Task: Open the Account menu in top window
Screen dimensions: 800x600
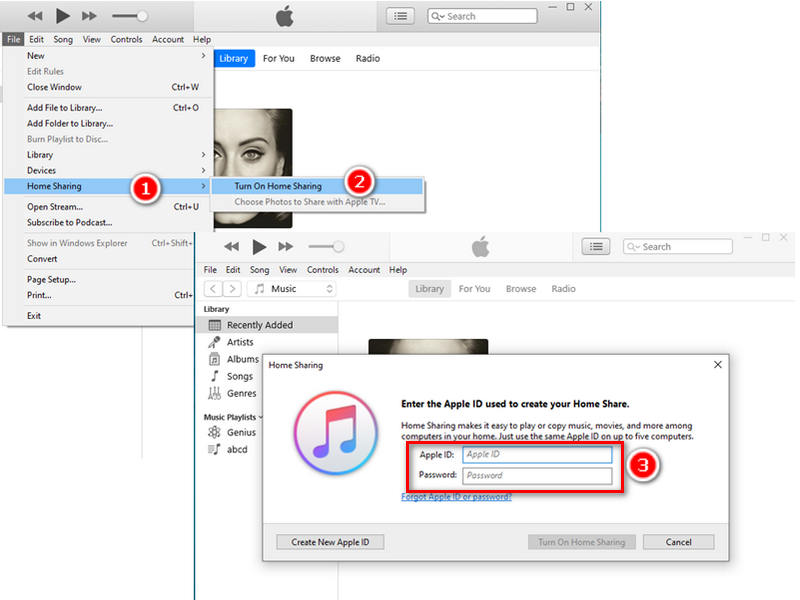Action: (168, 39)
